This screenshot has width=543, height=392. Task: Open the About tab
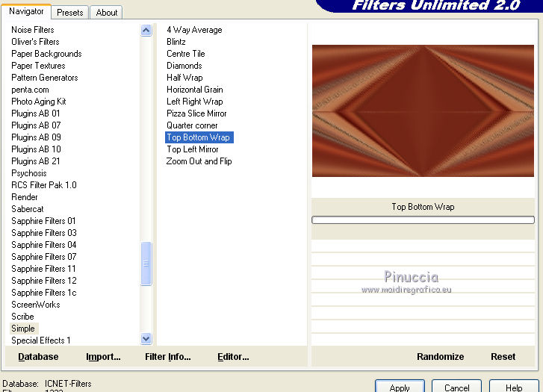point(107,13)
